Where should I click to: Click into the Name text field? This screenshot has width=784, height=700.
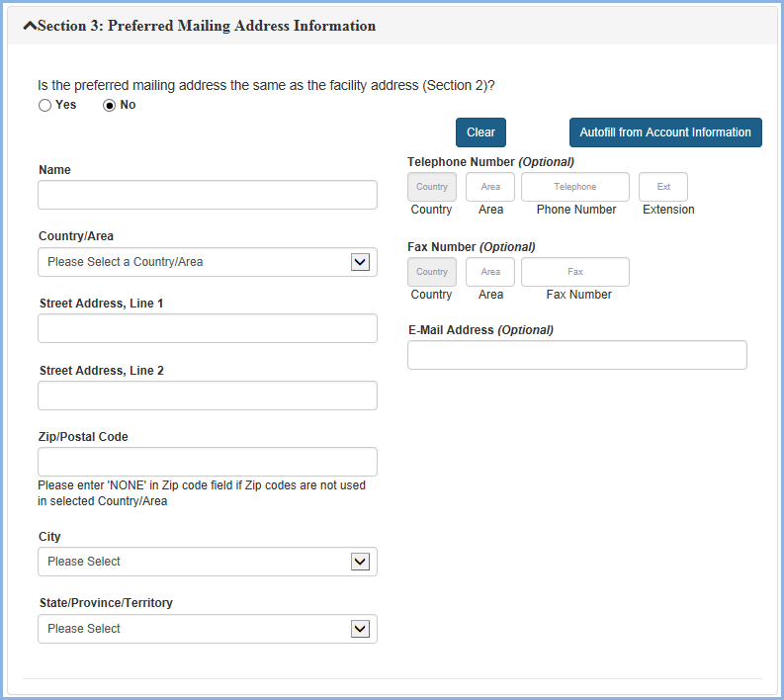[x=208, y=195]
